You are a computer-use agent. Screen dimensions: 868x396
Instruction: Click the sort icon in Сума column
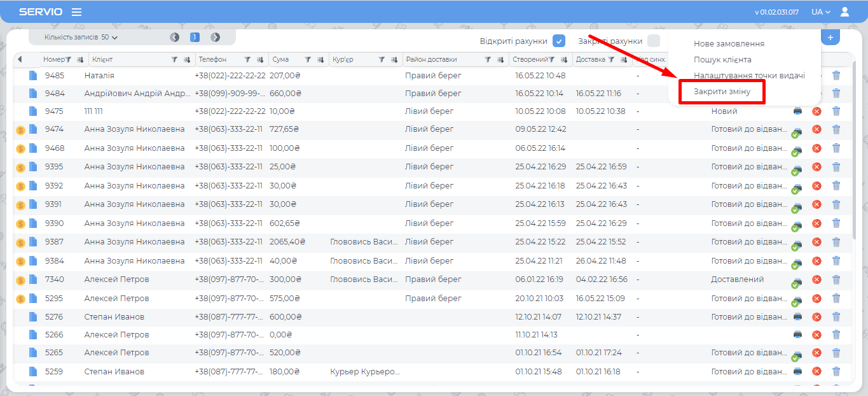point(320,60)
